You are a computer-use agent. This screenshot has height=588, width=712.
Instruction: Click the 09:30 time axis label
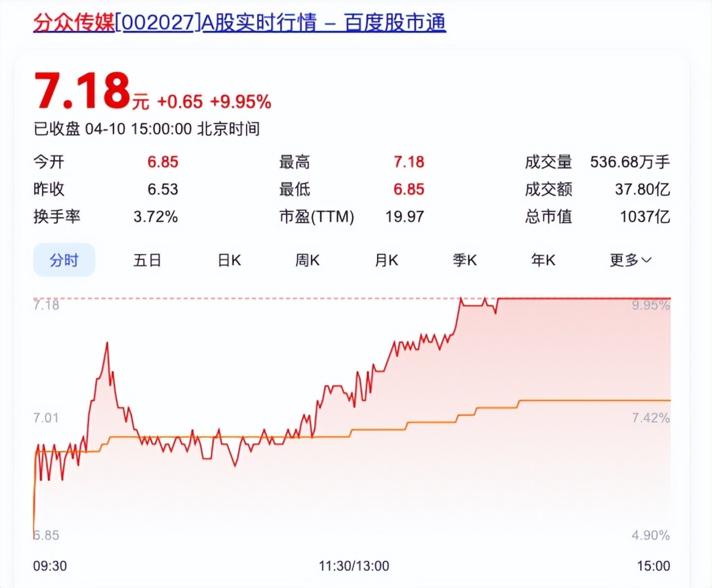(50, 566)
